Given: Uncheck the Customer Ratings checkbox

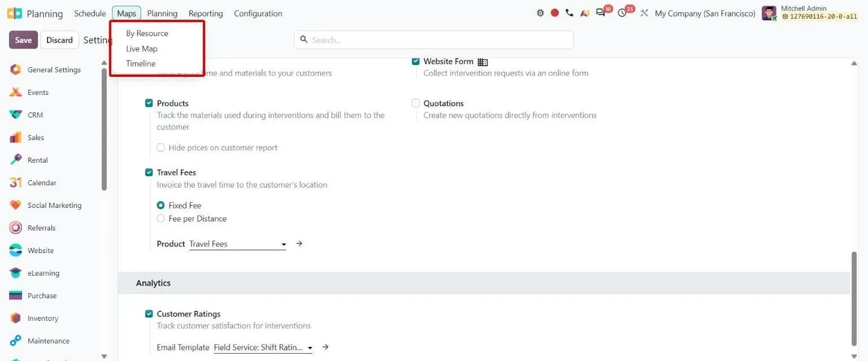Looking at the screenshot, I should 149,314.
